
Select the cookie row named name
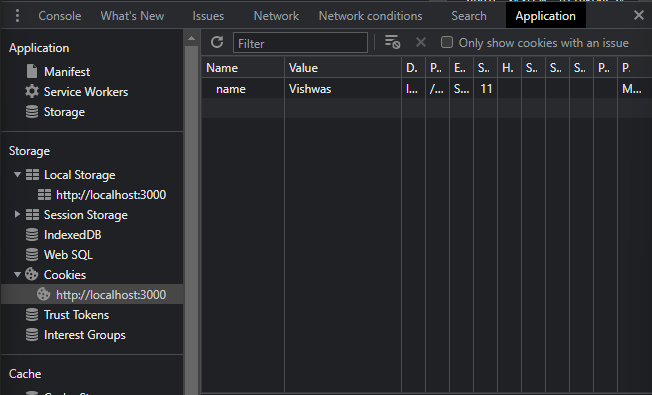point(427,89)
